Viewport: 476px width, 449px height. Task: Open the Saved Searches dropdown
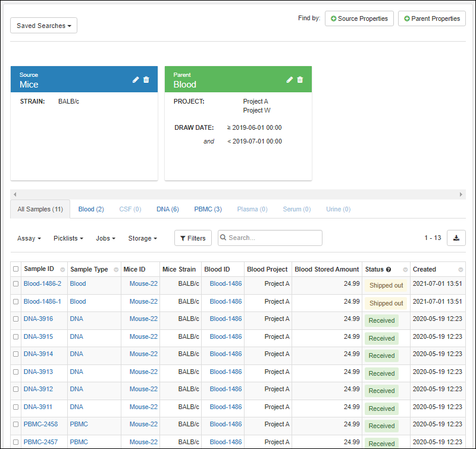pos(44,26)
